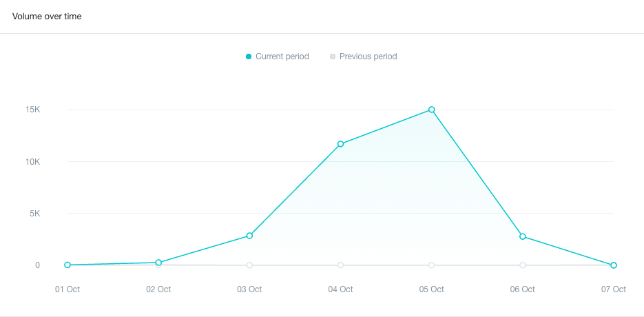Click the 05 Oct axis label
The image size is (644, 317).
432,289
